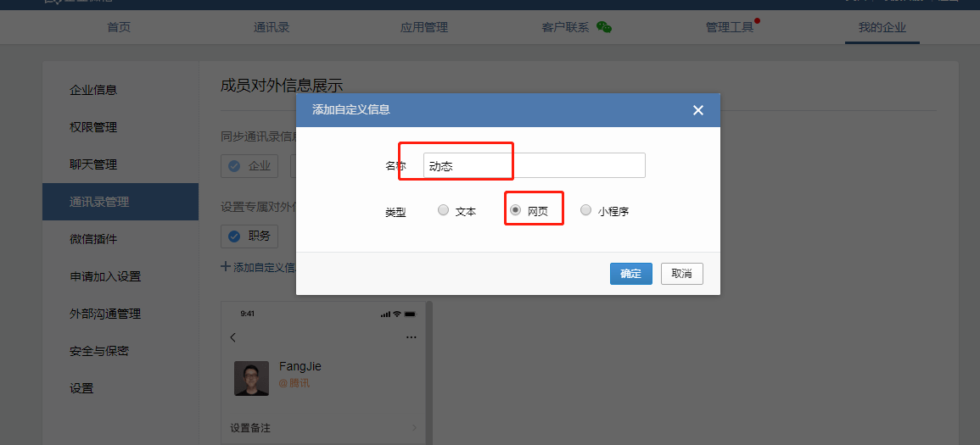Open the 首页 tab

coord(119,27)
